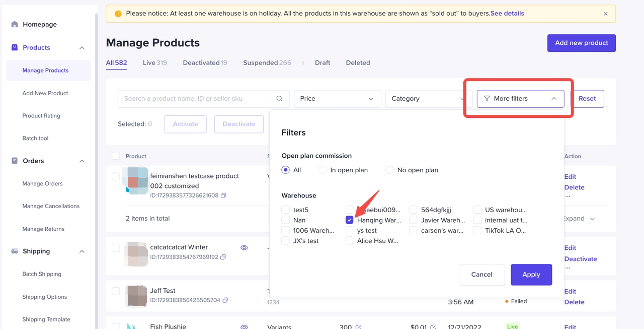The image size is (644, 329).
Task: Open Orders via its sidebar icon
Action: [14, 161]
